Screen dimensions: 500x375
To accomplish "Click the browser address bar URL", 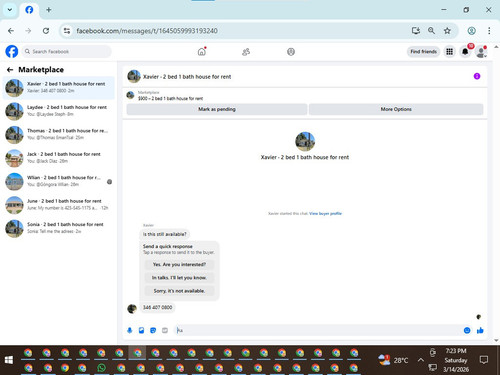I will coord(147,31).
